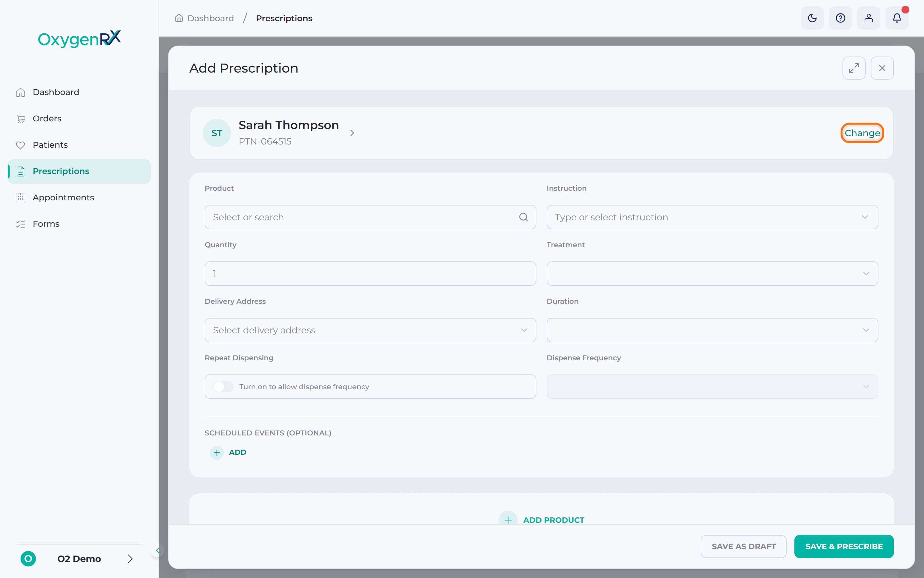
Task: Click ADD under Scheduled Events
Action: pos(237,453)
